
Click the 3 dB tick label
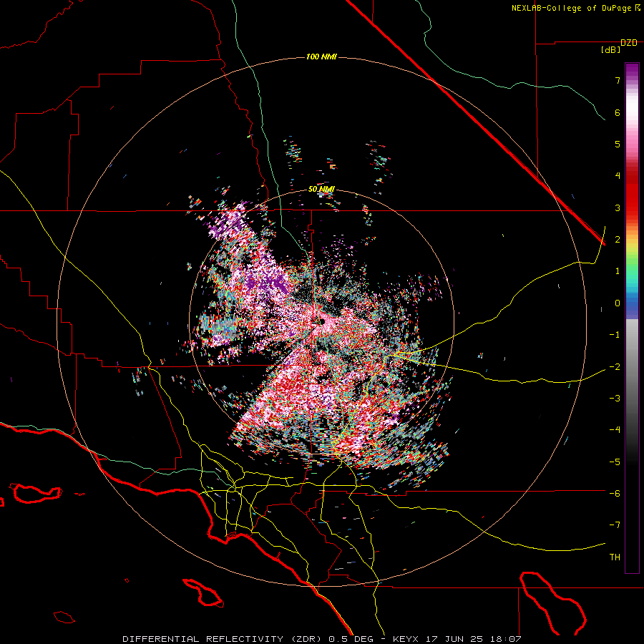(618, 208)
